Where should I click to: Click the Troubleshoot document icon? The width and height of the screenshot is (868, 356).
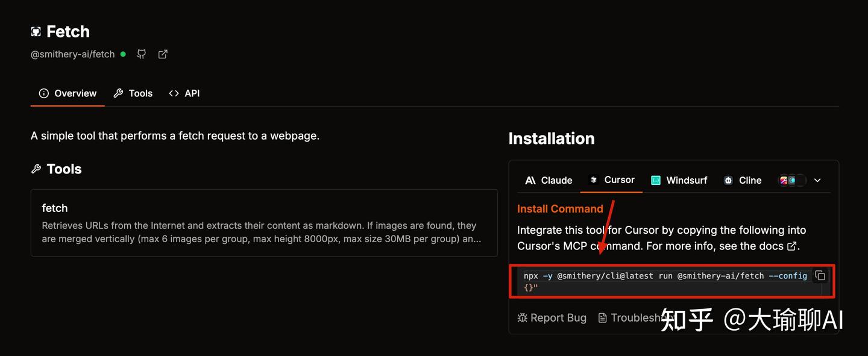pyautogui.click(x=602, y=317)
